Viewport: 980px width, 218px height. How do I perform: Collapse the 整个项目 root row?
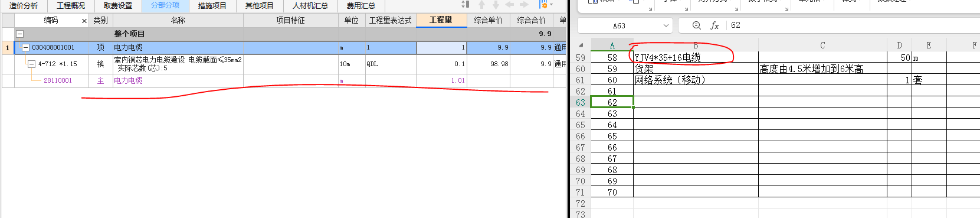pos(19,34)
